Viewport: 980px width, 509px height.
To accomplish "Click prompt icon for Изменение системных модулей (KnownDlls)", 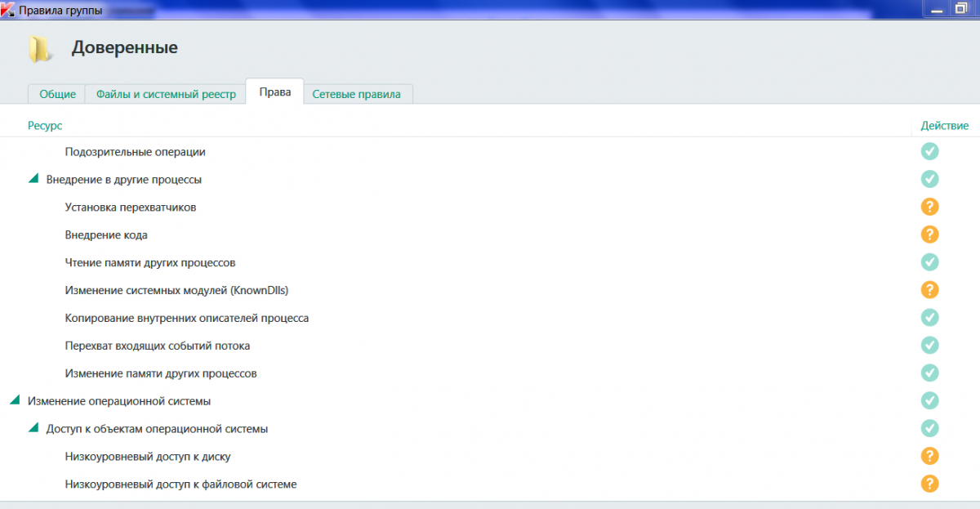I will [x=929, y=290].
